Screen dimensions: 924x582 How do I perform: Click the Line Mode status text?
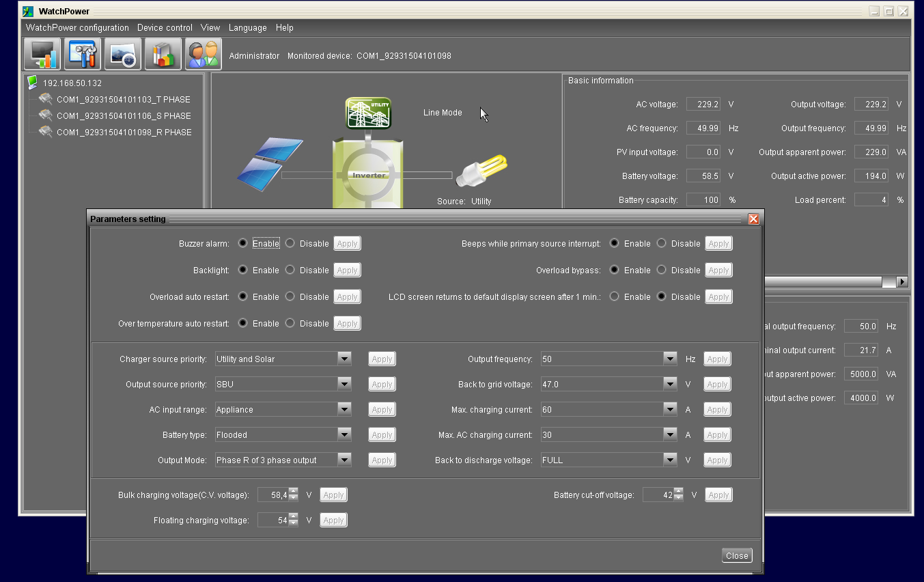coord(443,113)
